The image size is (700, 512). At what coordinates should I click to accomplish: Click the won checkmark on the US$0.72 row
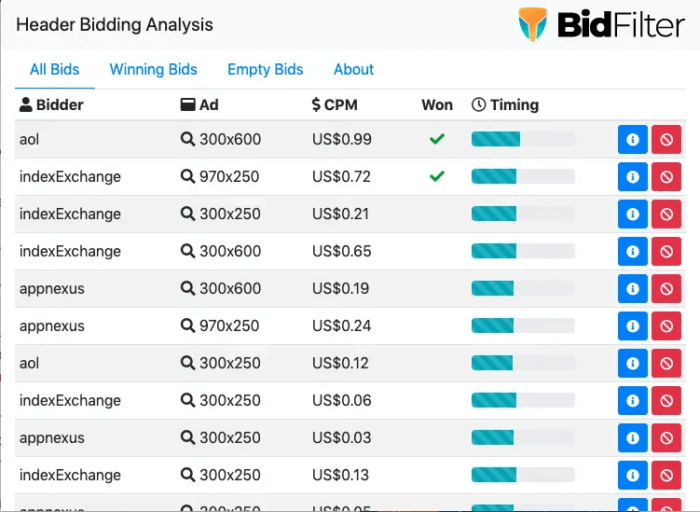tap(436, 177)
